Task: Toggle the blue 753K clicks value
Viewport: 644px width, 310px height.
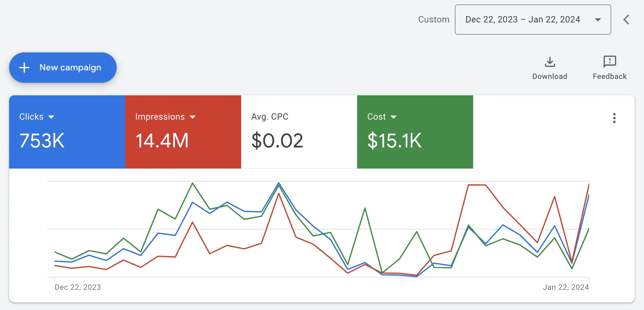Action: tap(42, 141)
